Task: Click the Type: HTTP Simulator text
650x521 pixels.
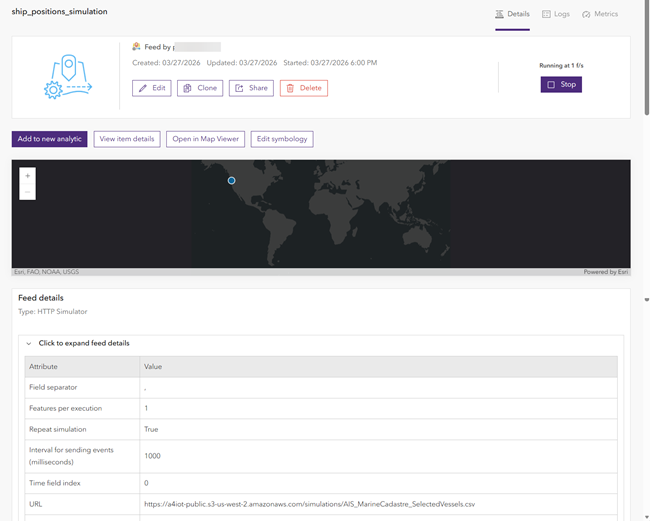Action: click(53, 311)
